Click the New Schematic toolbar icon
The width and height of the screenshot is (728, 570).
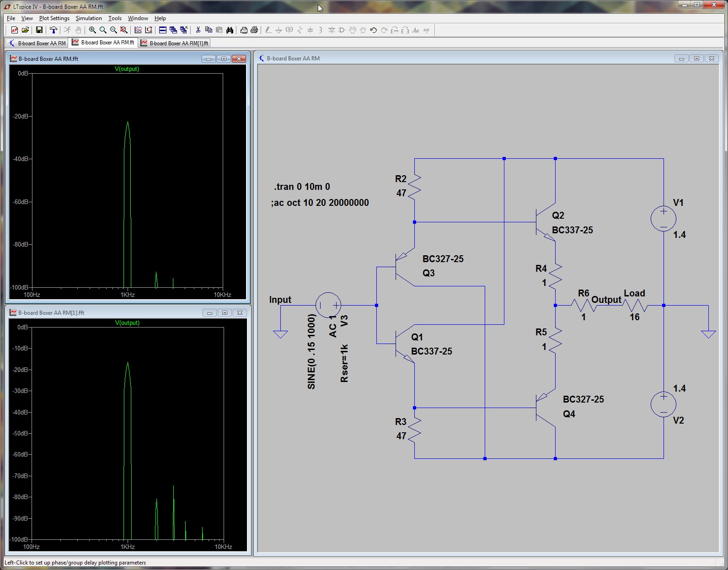pyautogui.click(x=14, y=30)
